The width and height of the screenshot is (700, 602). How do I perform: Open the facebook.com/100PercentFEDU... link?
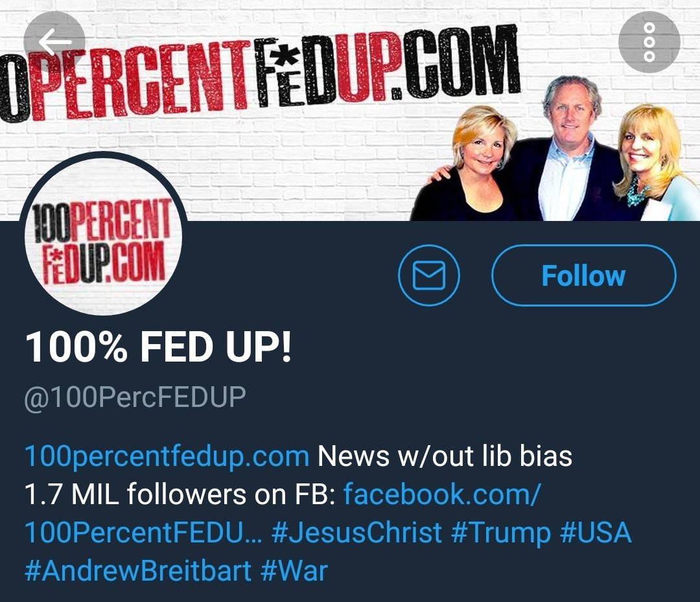[282, 514]
